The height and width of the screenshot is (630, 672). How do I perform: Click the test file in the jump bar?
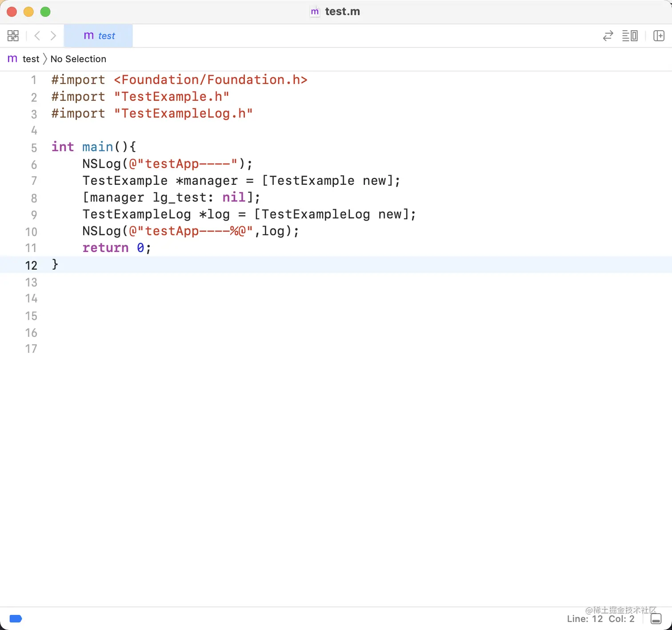point(31,59)
